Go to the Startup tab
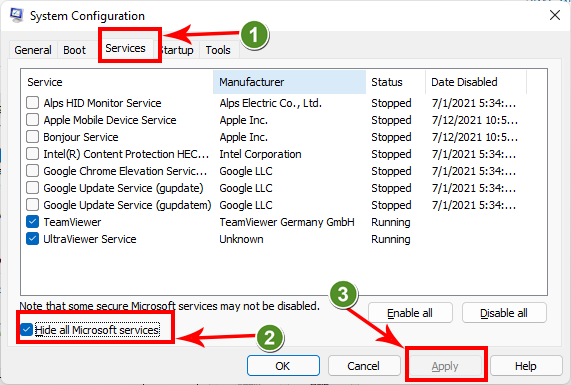This screenshot has height=385, width=571. (x=177, y=50)
